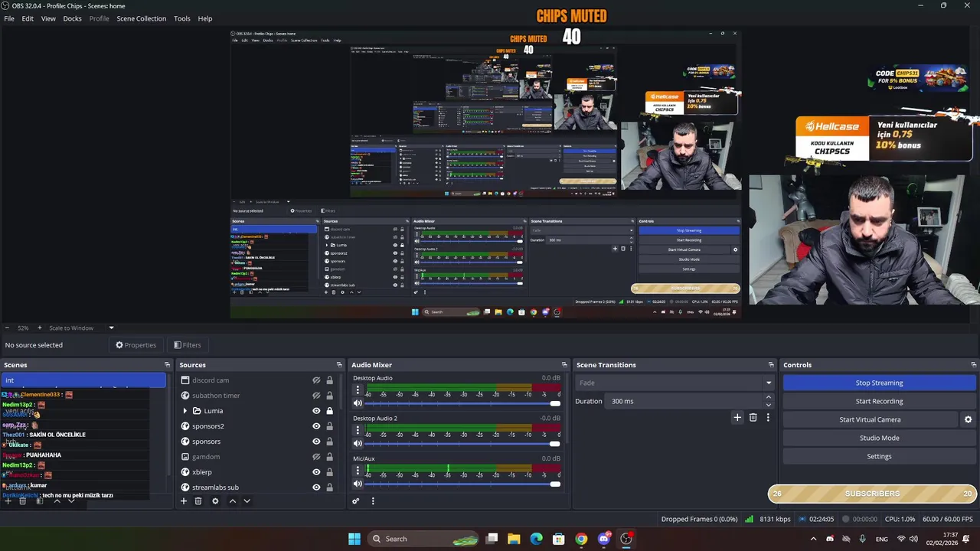Open Google Chrome from the taskbar
The height and width of the screenshot is (551, 980).
click(581, 539)
